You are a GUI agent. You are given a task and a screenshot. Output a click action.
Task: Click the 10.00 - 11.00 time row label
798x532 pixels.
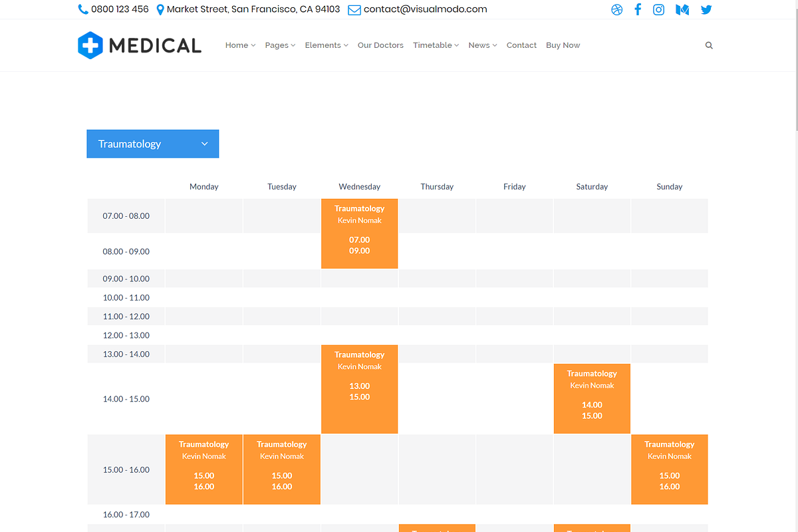click(x=126, y=298)
